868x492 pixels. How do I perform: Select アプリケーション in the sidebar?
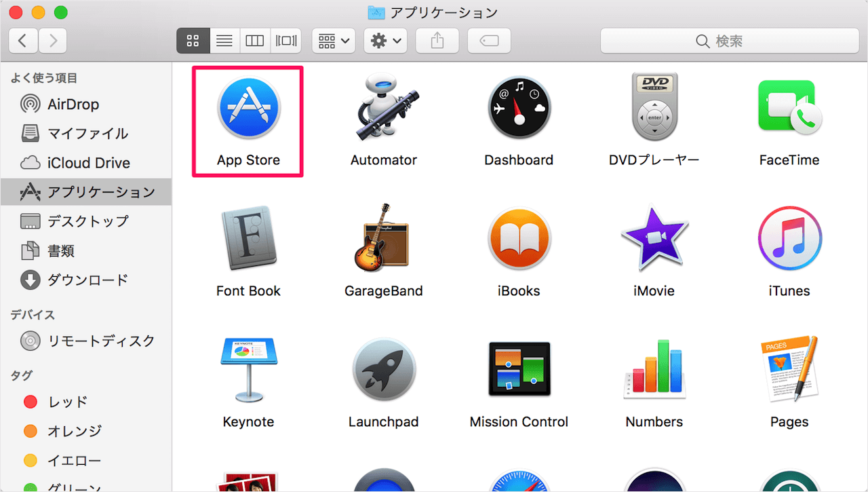pos(85,192)
